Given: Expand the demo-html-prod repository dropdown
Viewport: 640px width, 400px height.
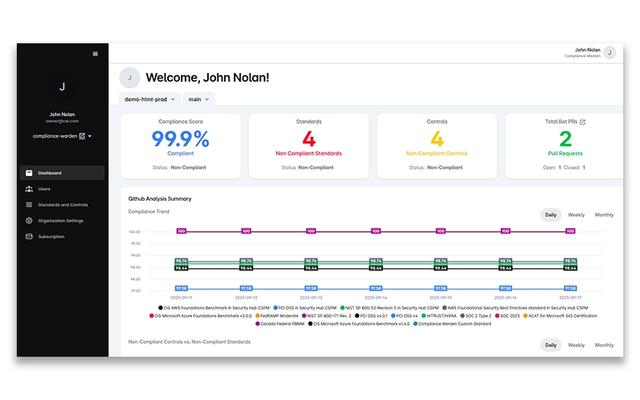Looking at the screenshot, I should click(150, 99).
